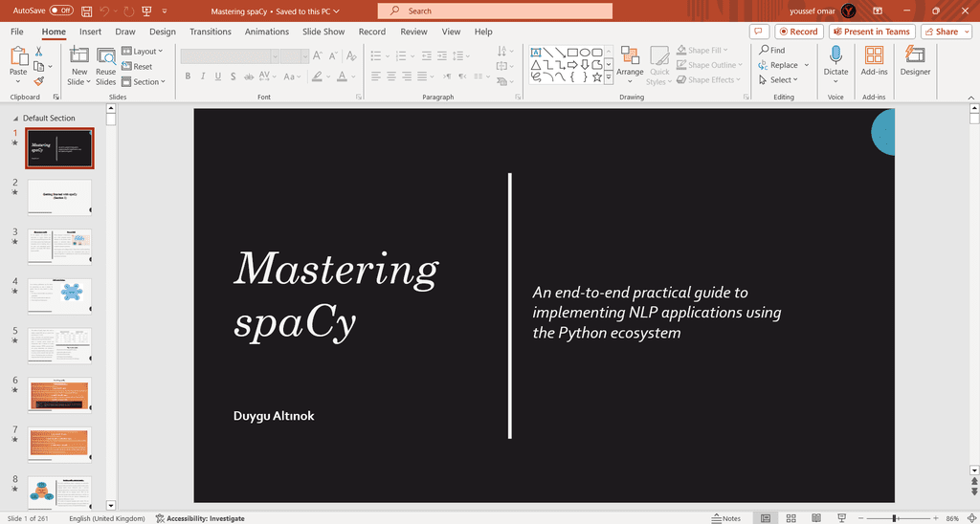This screenshot has height=524, width=980.
Task: Switch to the Transitions tab
Action: click(x=211, y=32)
